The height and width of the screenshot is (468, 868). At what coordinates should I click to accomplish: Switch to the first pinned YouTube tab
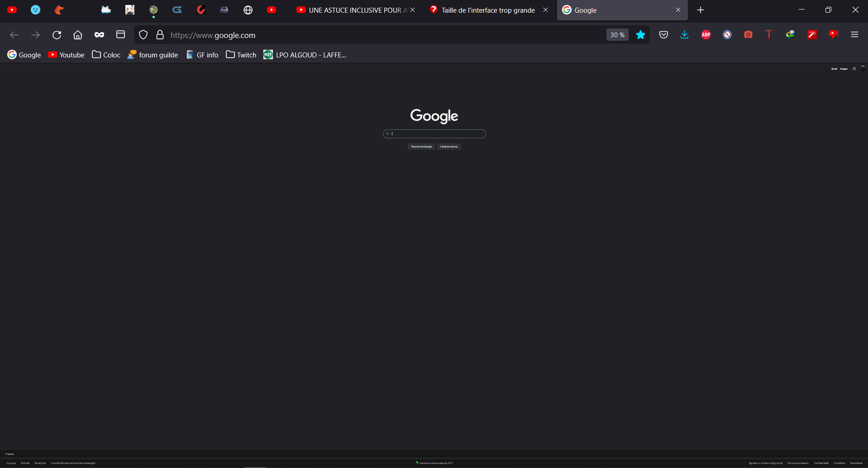point(12,10)
